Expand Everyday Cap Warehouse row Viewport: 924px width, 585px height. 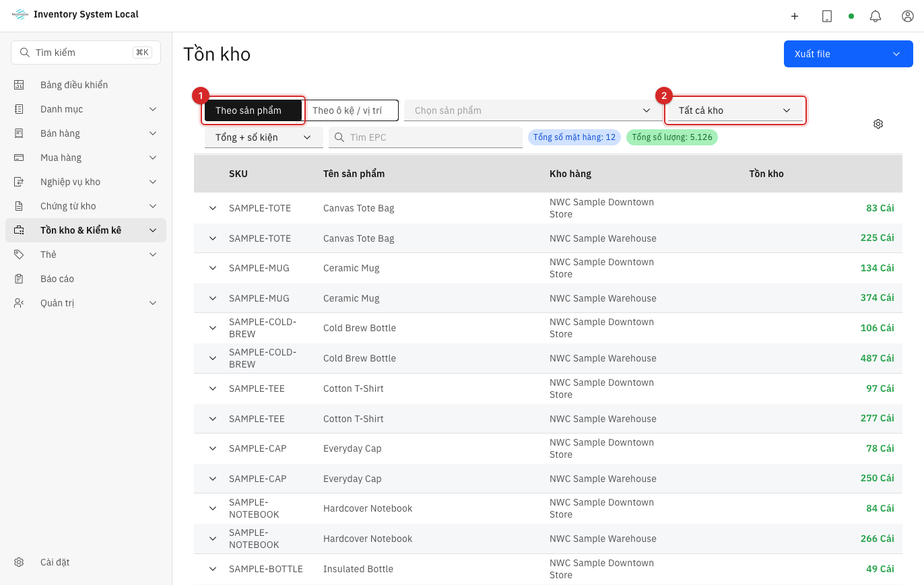[x=213, y=479]
